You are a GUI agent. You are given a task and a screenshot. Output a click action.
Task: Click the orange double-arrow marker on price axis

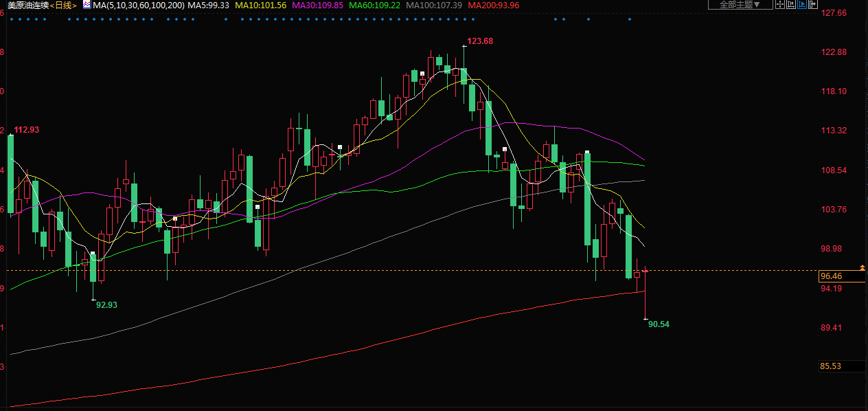click(x=863, y=267)
